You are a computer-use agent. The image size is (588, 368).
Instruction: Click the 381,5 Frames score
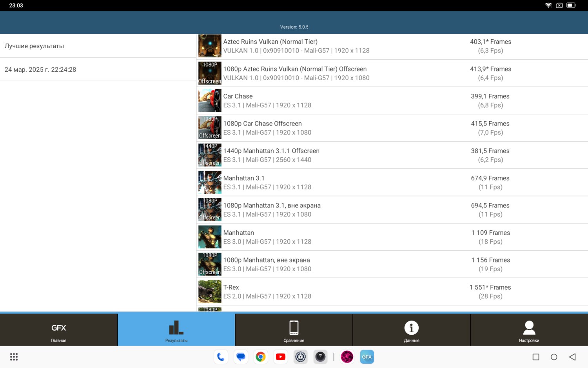pos(490,151)
